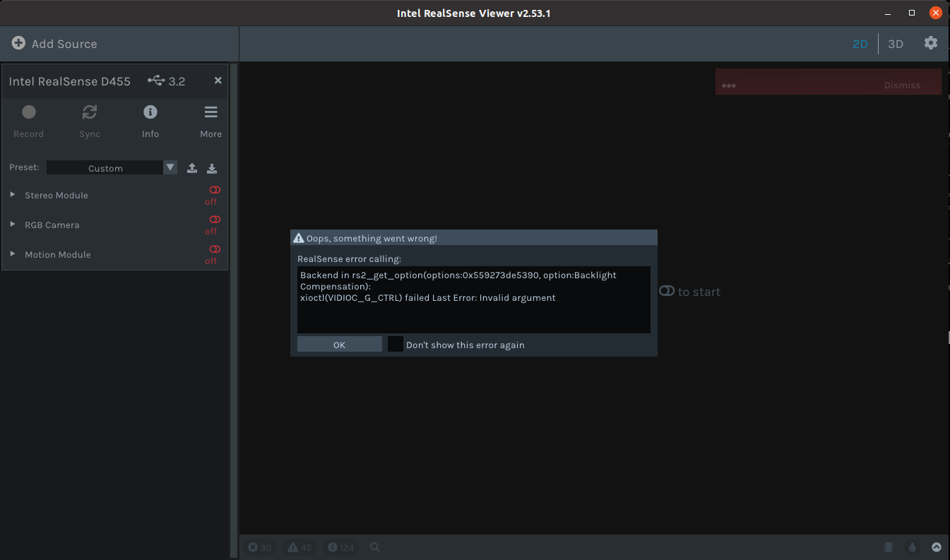Select the 2D view tab
950x560 pixels.
[x=860, y=43]
